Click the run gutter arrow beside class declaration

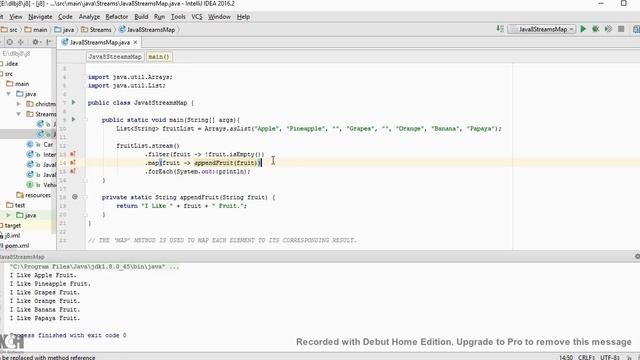[73, 102]
